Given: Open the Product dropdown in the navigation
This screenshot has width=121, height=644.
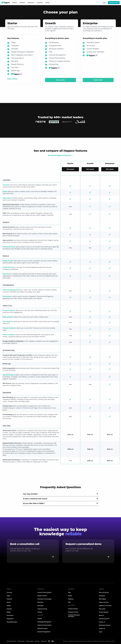Looking at the screenshot, I should [x=15, y=3].
